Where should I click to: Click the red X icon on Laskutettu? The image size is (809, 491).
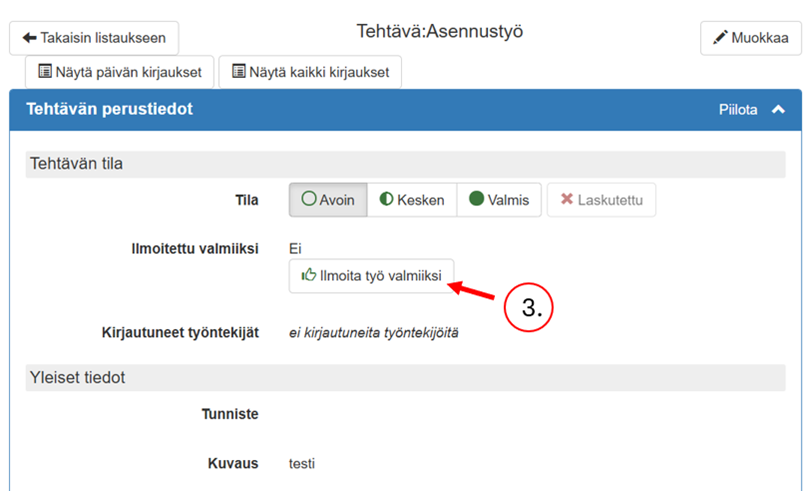pos(567,200)
